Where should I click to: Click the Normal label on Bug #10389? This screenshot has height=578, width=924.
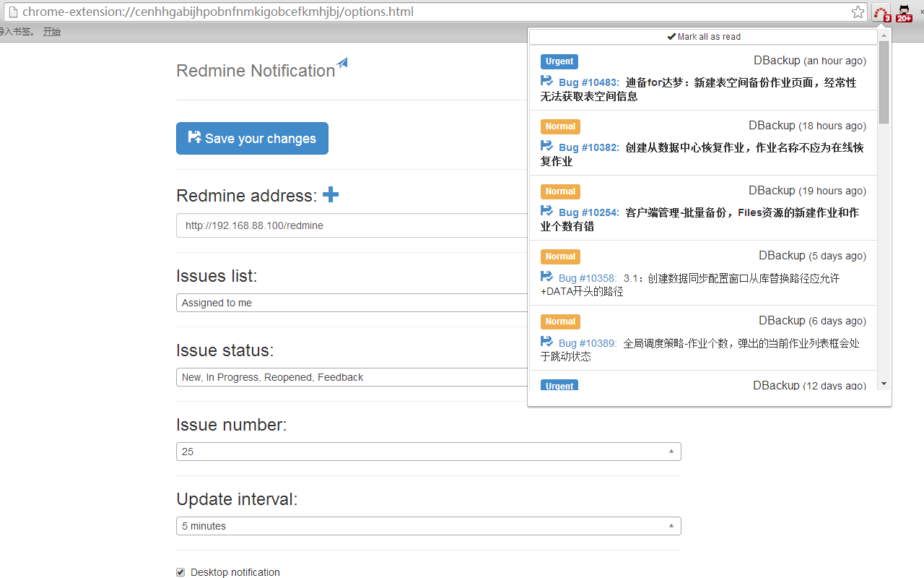tap(560, 322)
